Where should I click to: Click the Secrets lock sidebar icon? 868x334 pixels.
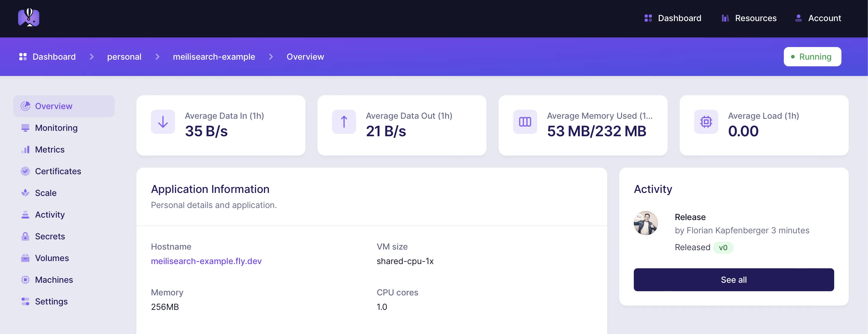coord(25,236)
